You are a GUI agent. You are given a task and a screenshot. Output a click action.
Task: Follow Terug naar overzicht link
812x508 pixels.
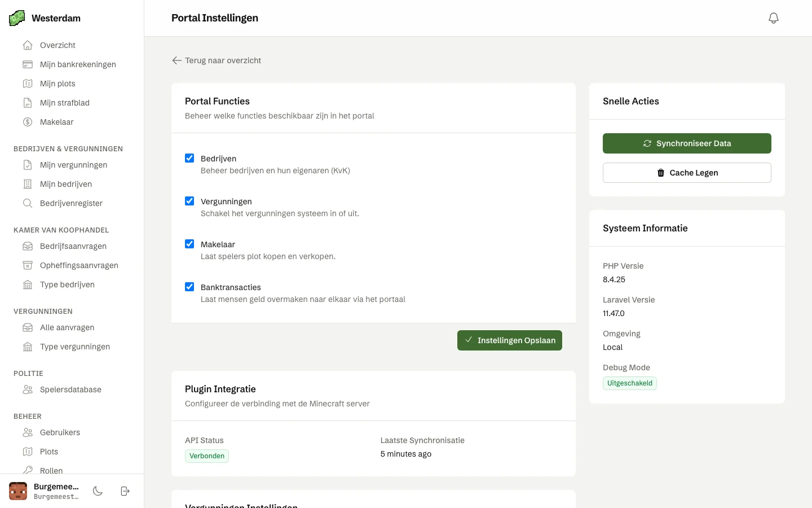pos(217,60)
